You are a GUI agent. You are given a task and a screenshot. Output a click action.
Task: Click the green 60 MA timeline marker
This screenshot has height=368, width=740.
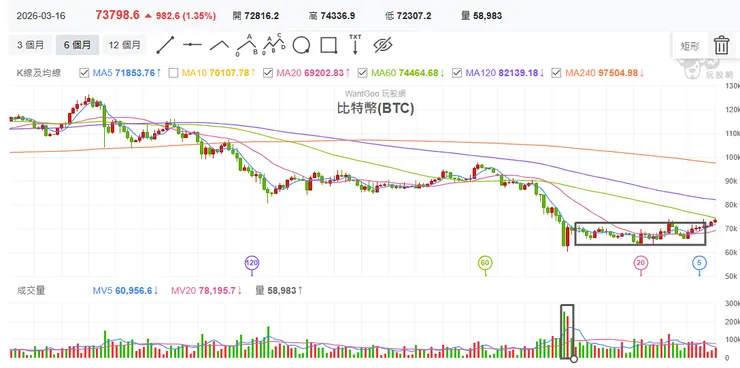coord(485,263)
